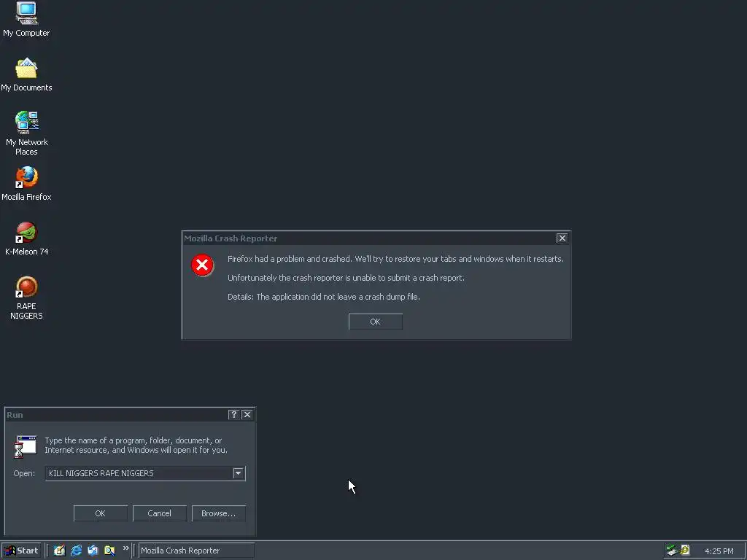Cancel the Run dialog
Screen dimensions: 747x560
tap(160, 513)
